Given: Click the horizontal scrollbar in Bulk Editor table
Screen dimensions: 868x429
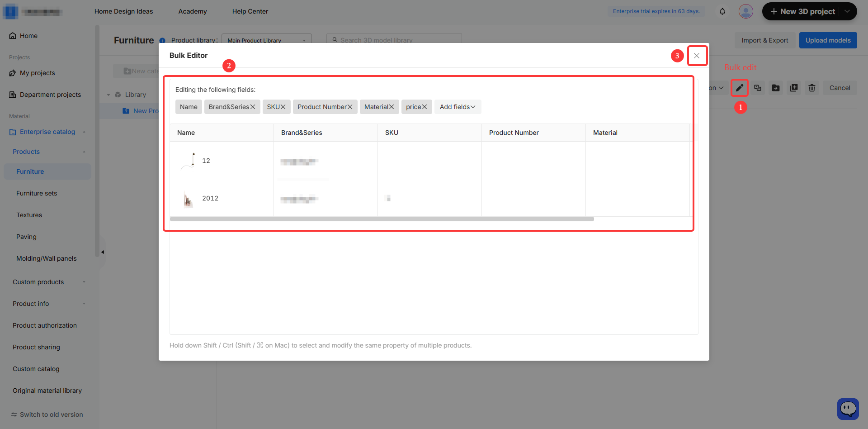Looking at the screenshot, I should click(382, 219).
